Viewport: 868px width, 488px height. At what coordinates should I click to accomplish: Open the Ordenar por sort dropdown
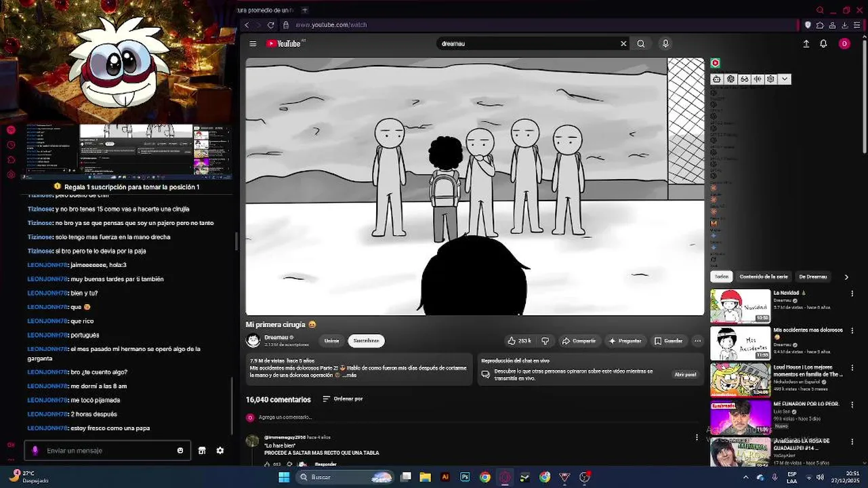coord(343,399)
